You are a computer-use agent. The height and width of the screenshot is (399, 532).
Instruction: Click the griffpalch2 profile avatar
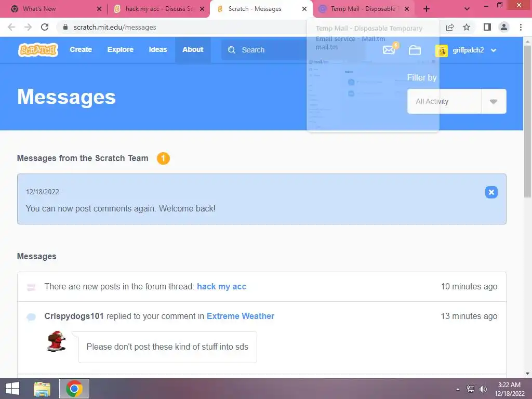[442, 50]
